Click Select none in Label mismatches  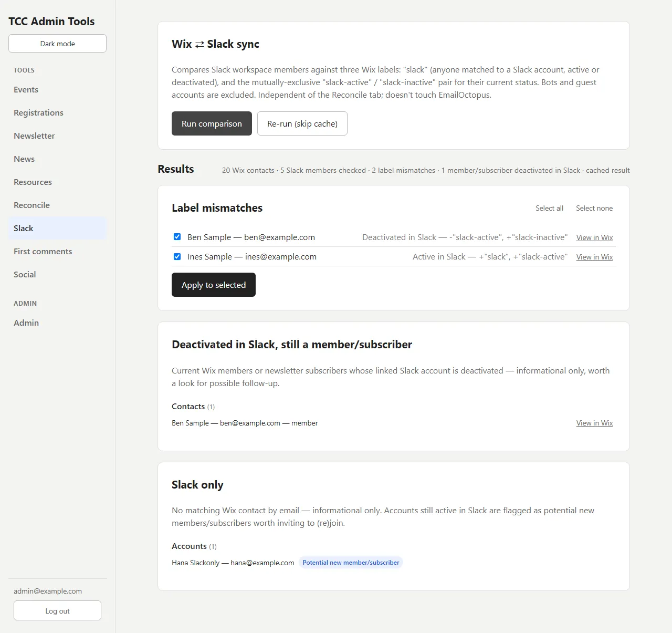pyautogui.click(x=594, y=209)
